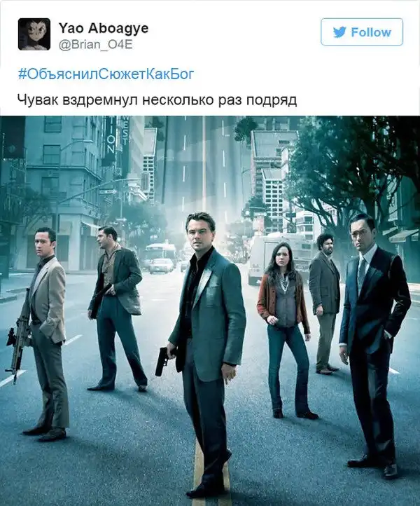Select the tweet text 'Чувак вздремнул несколько раз подряд'
Screen dimensions: 420x506
click(157, 100)
